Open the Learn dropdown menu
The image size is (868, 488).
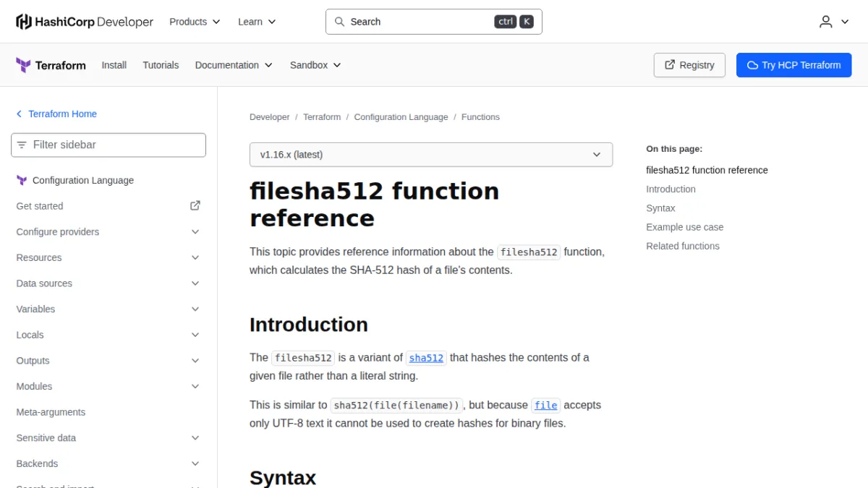[x=257, y=22]
